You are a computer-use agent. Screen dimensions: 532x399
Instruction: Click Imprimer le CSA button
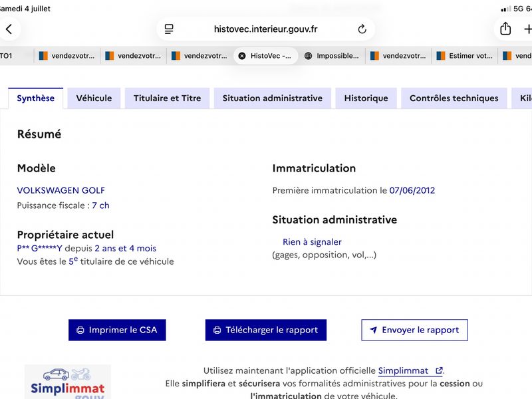(x=117, y=330)
